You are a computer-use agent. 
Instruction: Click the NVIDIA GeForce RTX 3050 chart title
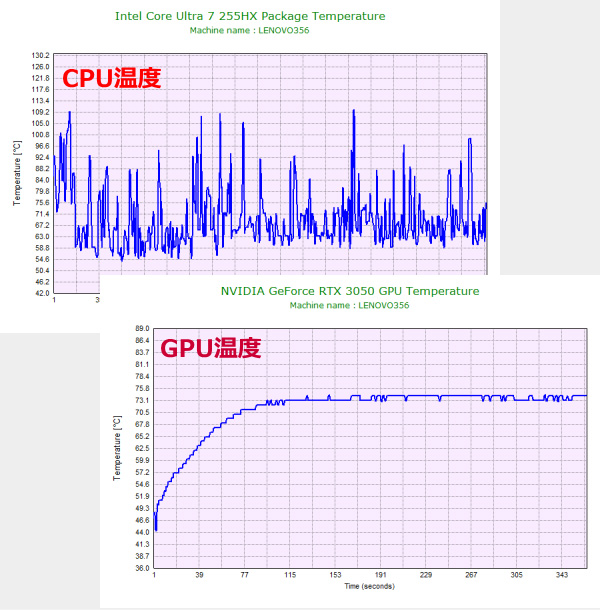click(x=350, y=291)
